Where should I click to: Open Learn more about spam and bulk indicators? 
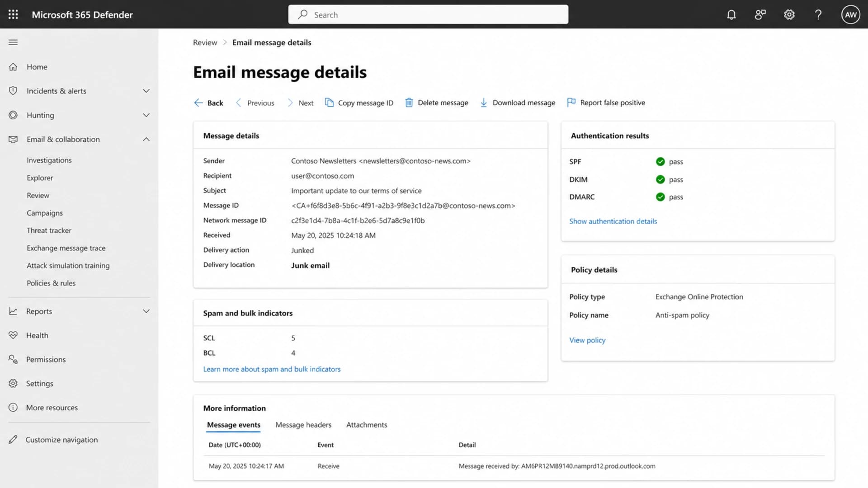[x=272, y=369]
